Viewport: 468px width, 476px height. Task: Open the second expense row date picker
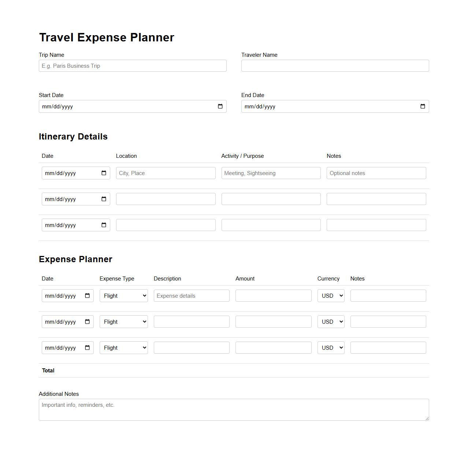(87, 321)
